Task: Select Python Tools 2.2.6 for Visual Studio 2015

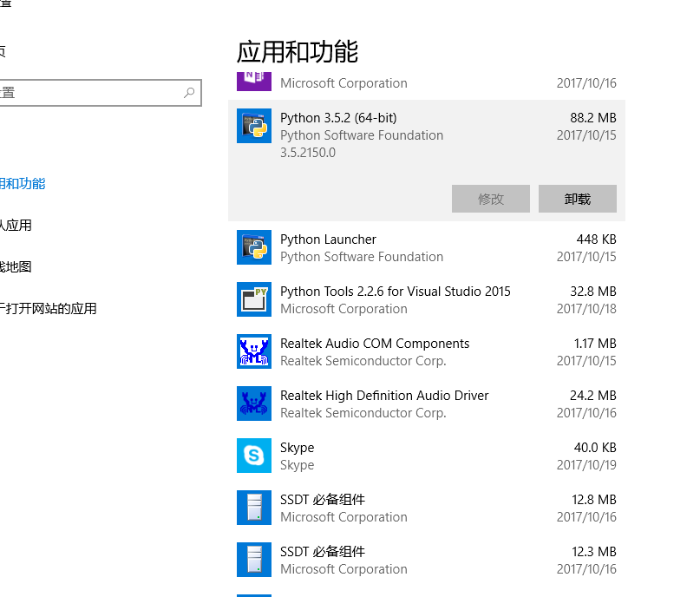Action: [x=427, y=299]
